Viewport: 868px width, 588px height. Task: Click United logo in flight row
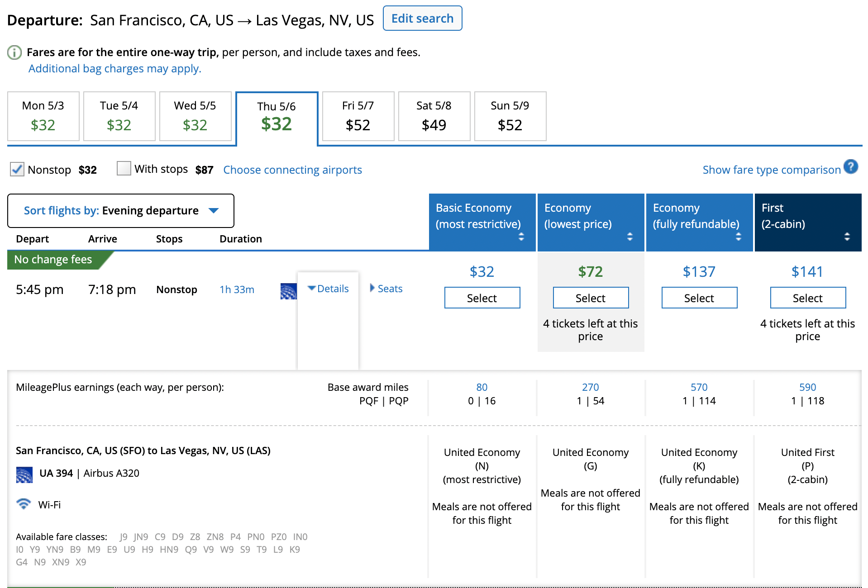[x=288, y=291]
